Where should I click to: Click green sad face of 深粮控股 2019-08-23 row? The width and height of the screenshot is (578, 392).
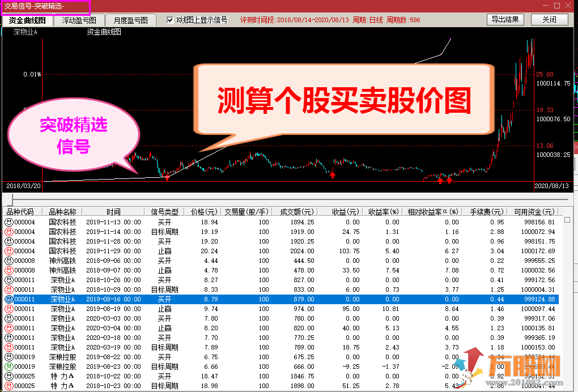point(9,367)
